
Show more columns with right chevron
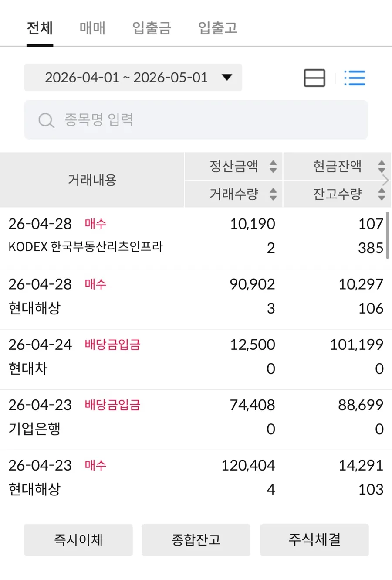(385, 180)
